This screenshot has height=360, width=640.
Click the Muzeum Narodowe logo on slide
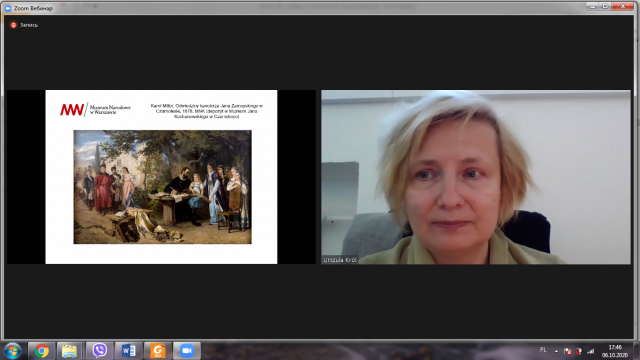click(96, 109)
